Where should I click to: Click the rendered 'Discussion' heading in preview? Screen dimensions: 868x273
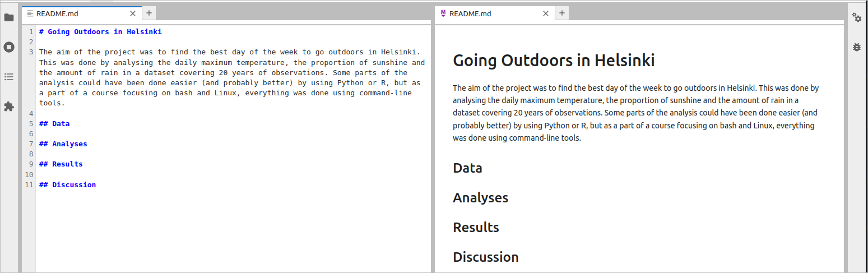486,257
